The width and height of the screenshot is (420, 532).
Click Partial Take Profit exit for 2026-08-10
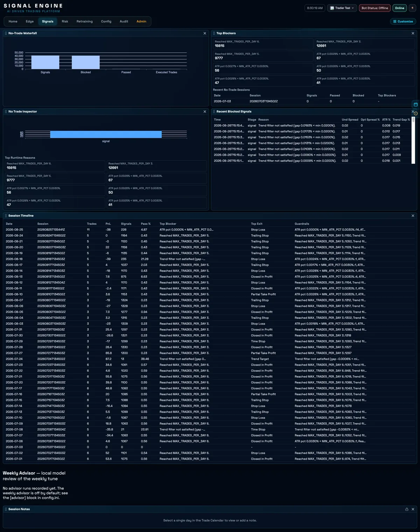[263, 295]
